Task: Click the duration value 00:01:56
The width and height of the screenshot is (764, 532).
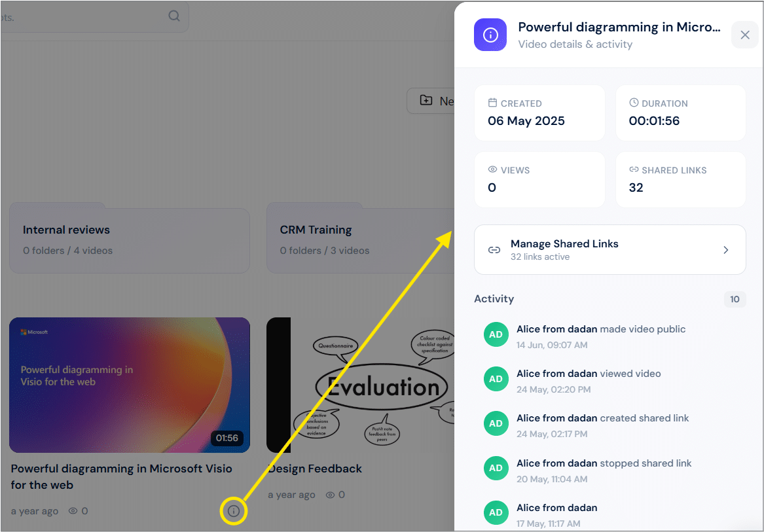Action: 654,121
